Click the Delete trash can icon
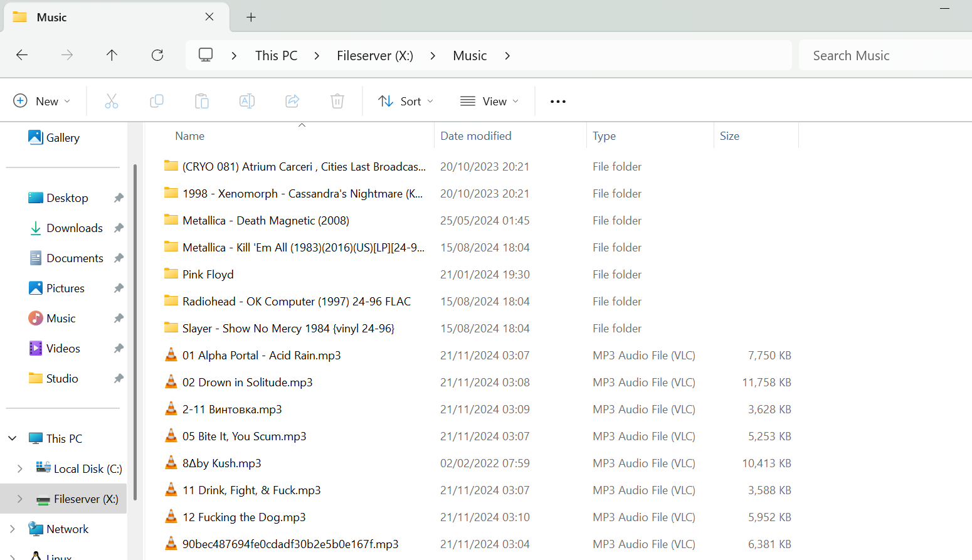 coord(337,101)
